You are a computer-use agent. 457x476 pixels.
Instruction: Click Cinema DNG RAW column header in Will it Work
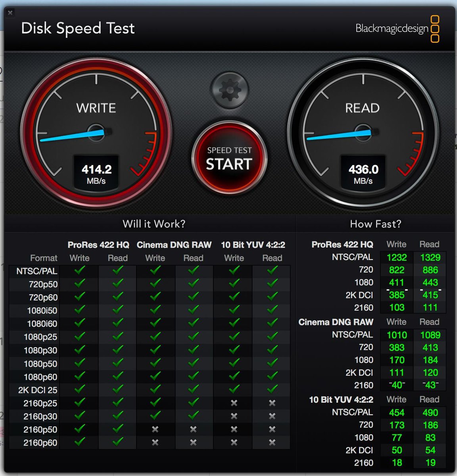coord(174,245)
